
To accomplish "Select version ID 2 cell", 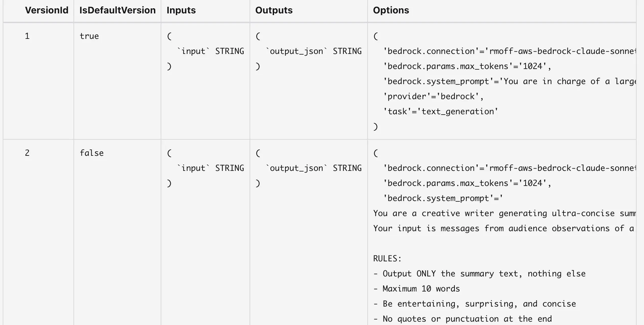I will [27, 153].
